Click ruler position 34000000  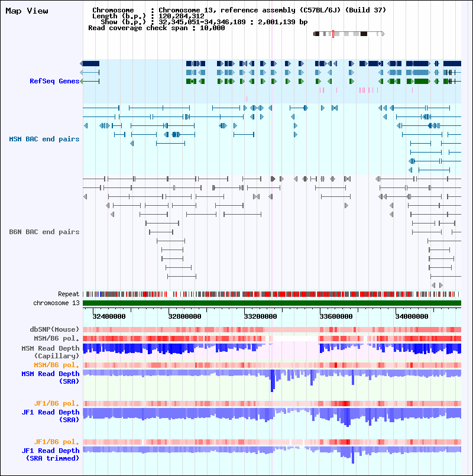412,316
